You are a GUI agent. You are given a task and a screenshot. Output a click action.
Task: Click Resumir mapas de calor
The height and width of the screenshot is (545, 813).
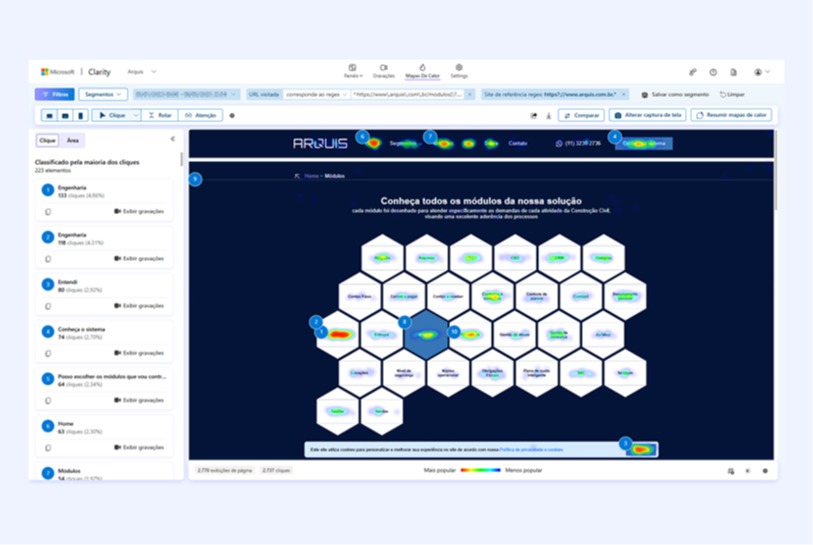(x=731, y=115)
